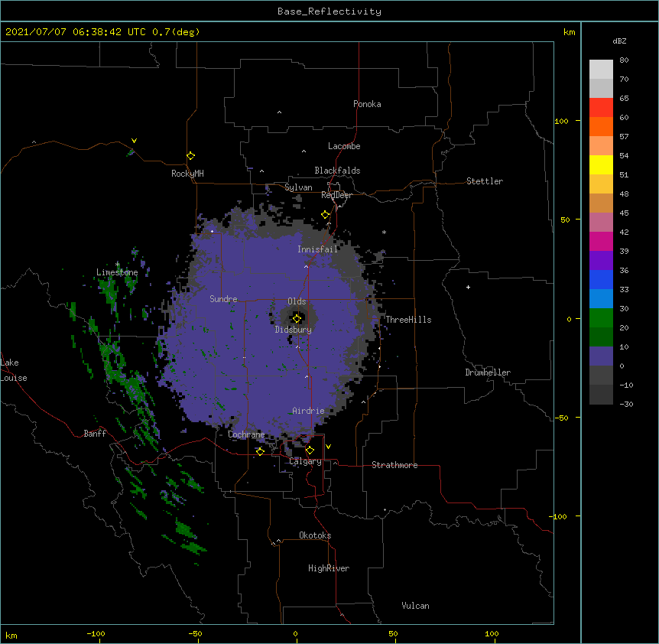This screenshot has height=644, width=659.
Task: Select the Vulcan label
Action: point(415,606)
